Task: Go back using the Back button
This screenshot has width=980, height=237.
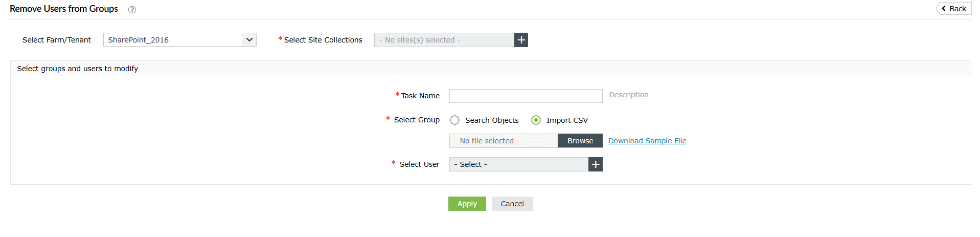Action: (954, 9)
